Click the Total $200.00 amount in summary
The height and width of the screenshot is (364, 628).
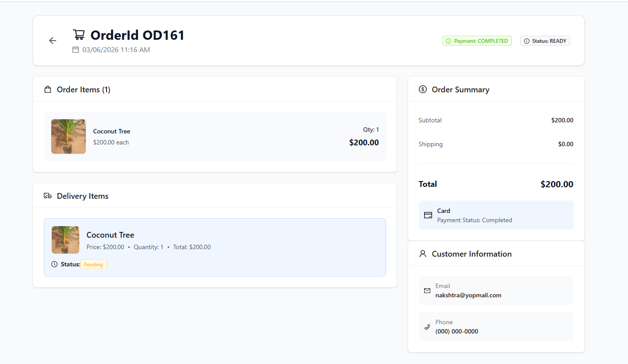pyautogui.click(x=557, y=184)
